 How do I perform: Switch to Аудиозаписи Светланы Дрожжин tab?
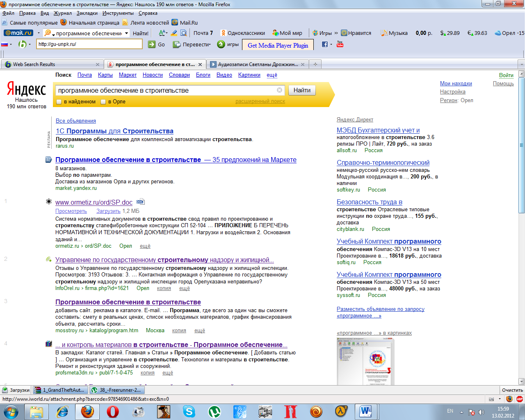(258, 64)
